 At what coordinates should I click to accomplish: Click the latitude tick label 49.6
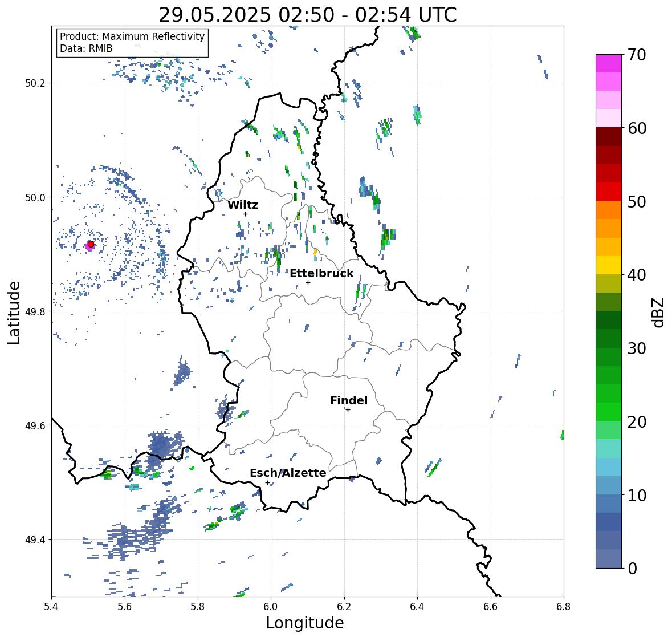click(x=35, y=425)
